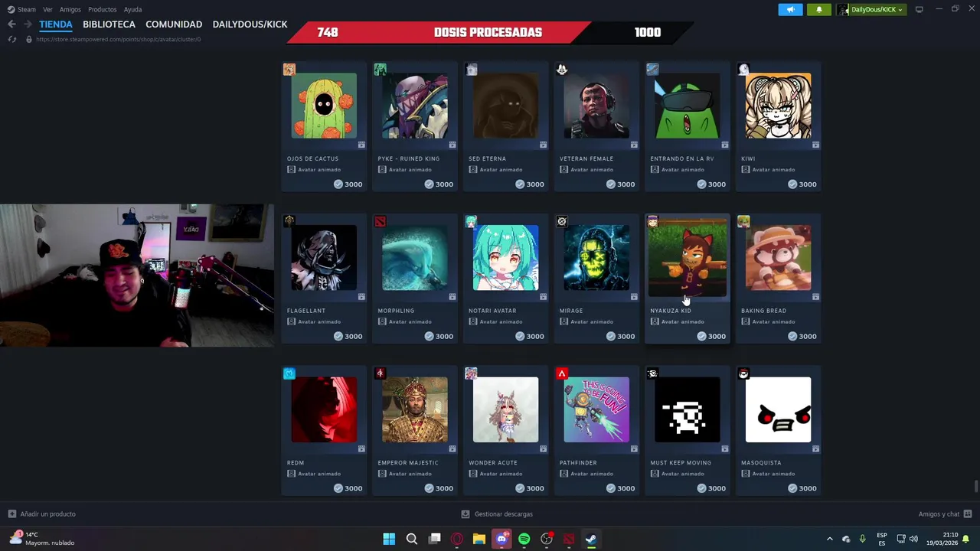Screen dimensions: 980x551
Task: Open the DailyDous/KICK account dropdown
Action: 871,9
